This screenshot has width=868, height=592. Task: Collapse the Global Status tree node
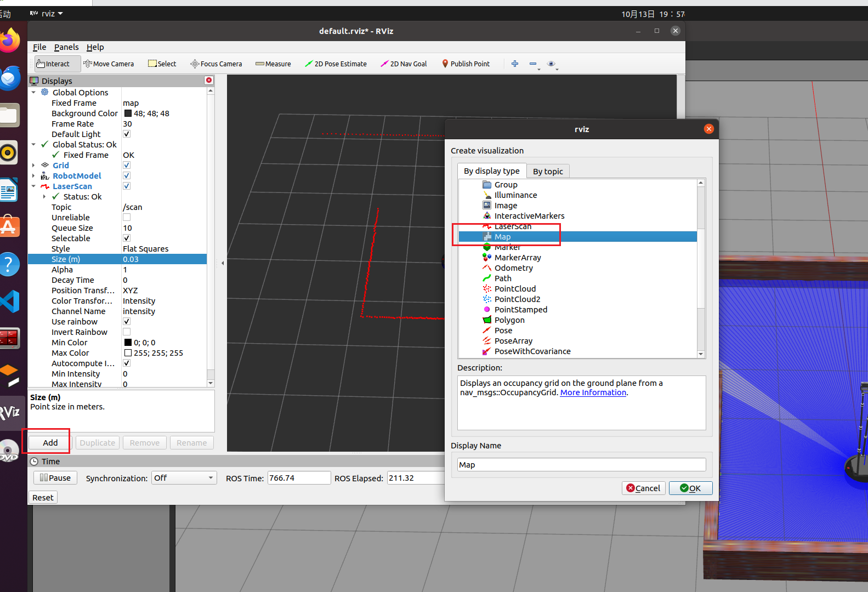point(33,145)
